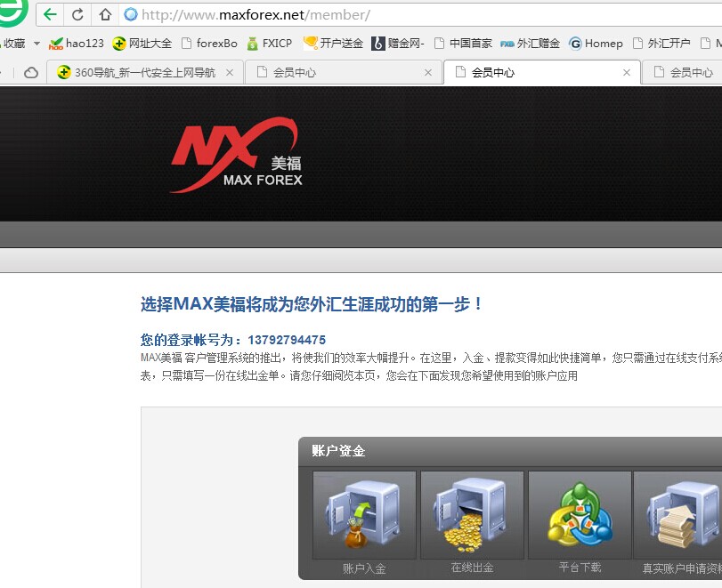Image resolution: width=722 pixels, height=588 pixels.
Task: Open the 网址大全 bookmark
Action: [142, 44]
